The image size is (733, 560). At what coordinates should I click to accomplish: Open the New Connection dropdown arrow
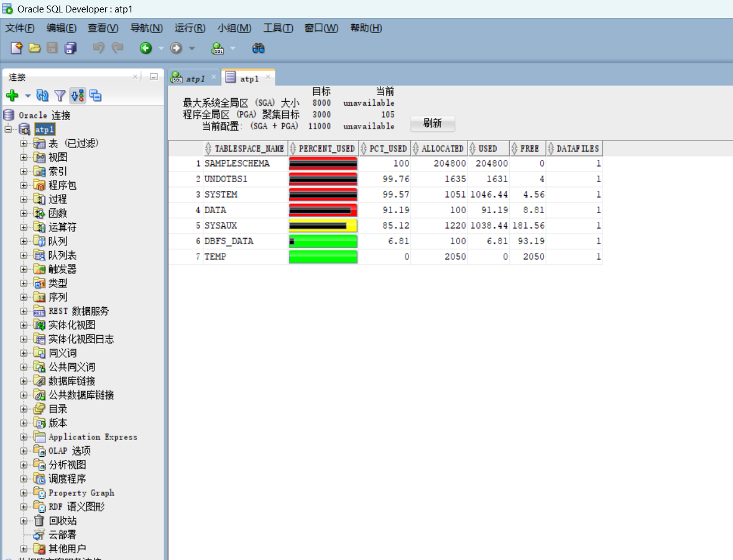click(27, 96)
